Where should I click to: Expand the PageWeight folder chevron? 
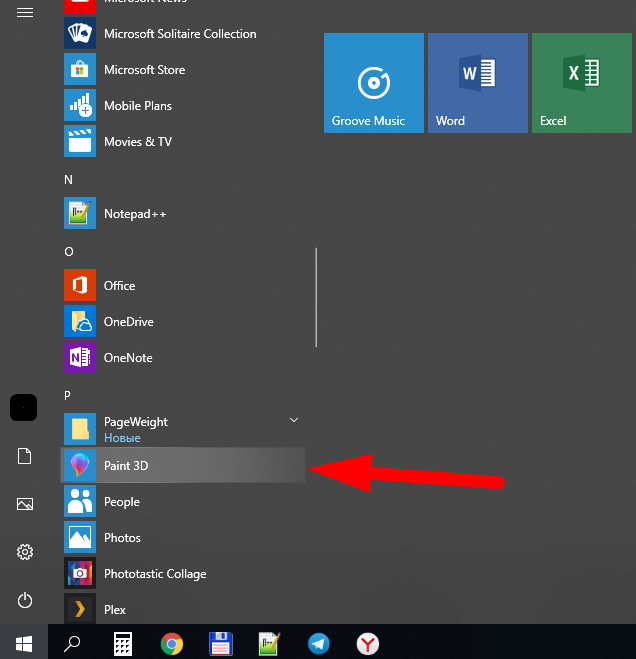click(x=294, y=420)
